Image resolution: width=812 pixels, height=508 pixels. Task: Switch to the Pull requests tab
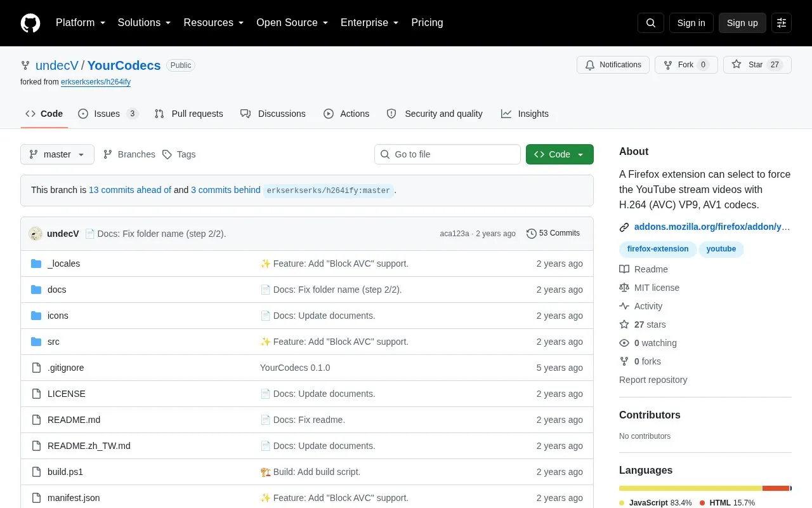(189, 114)
